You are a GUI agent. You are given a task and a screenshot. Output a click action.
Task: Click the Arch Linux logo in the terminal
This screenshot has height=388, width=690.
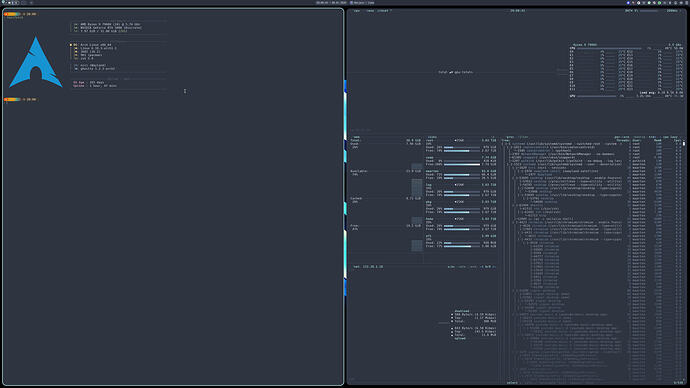pos(36,62)
